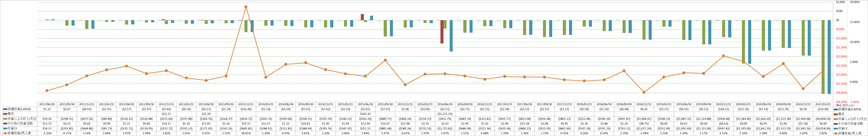Viewport: 868px width, 136px height.
Task: Click the 2016/06/30 column header
Action: tap(445, 104)
